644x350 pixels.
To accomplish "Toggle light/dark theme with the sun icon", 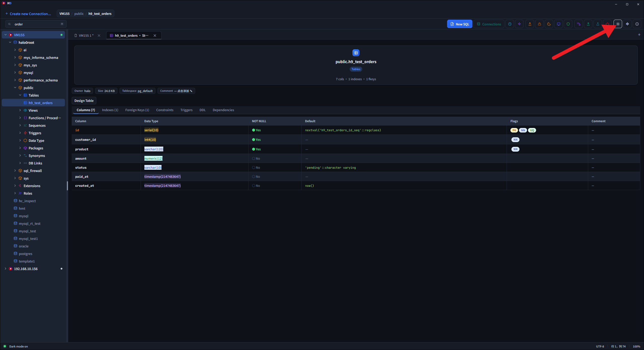I will coord(618,24).
